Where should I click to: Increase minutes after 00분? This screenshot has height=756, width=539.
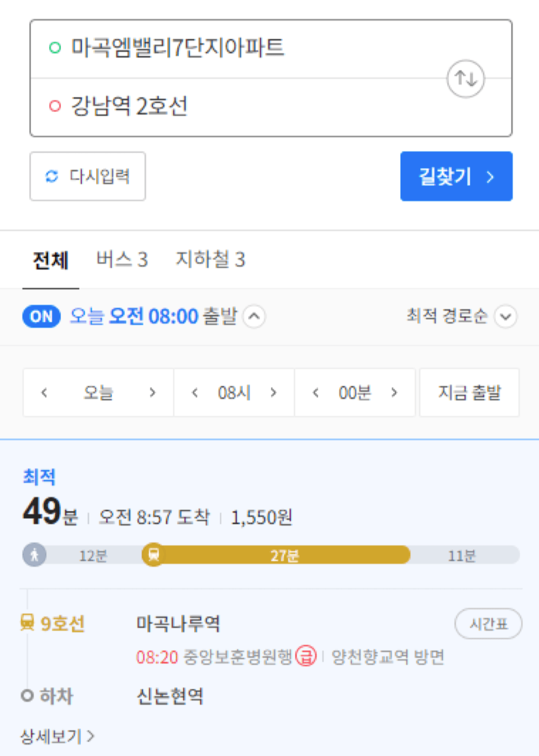(x=394, y=392)
